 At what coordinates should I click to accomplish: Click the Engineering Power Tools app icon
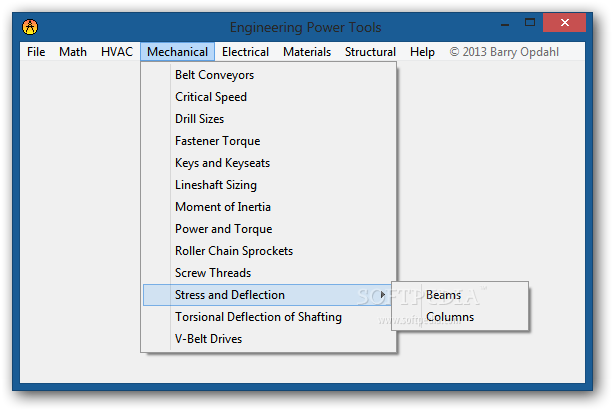pos(30,27)
